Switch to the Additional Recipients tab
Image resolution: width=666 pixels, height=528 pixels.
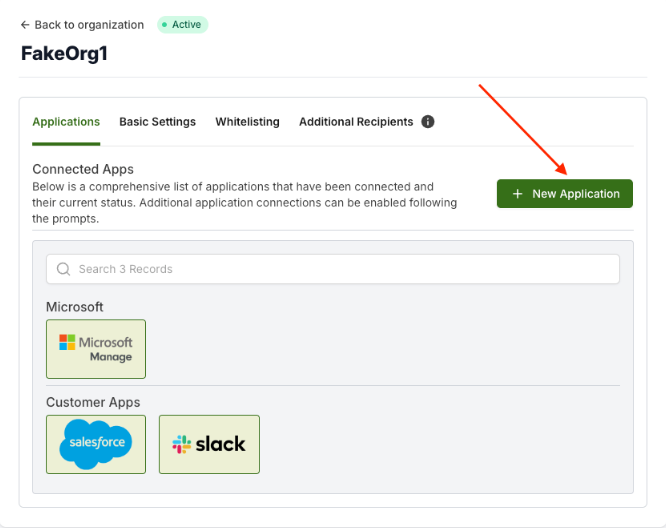(355, 122)
